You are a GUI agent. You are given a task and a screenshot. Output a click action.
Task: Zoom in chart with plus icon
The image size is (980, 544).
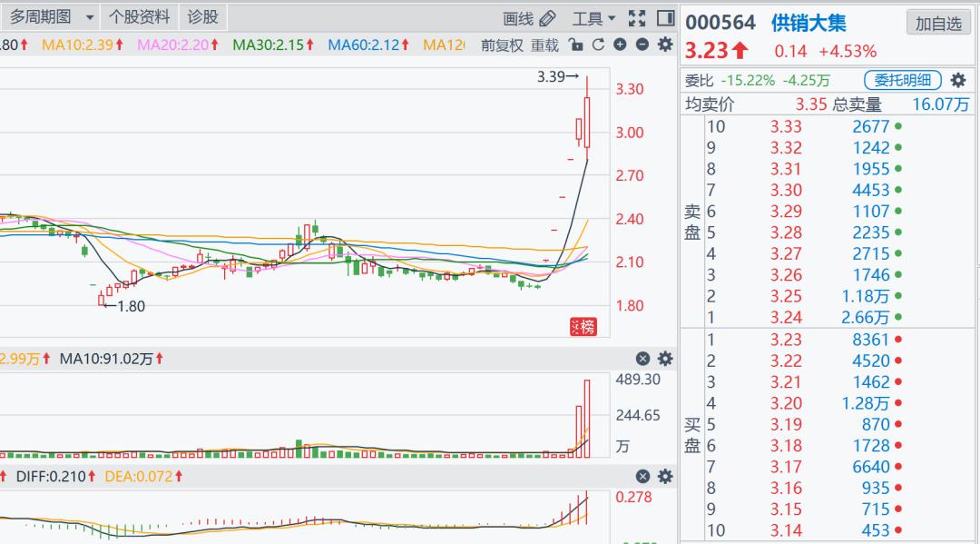(x=620, y=45)
